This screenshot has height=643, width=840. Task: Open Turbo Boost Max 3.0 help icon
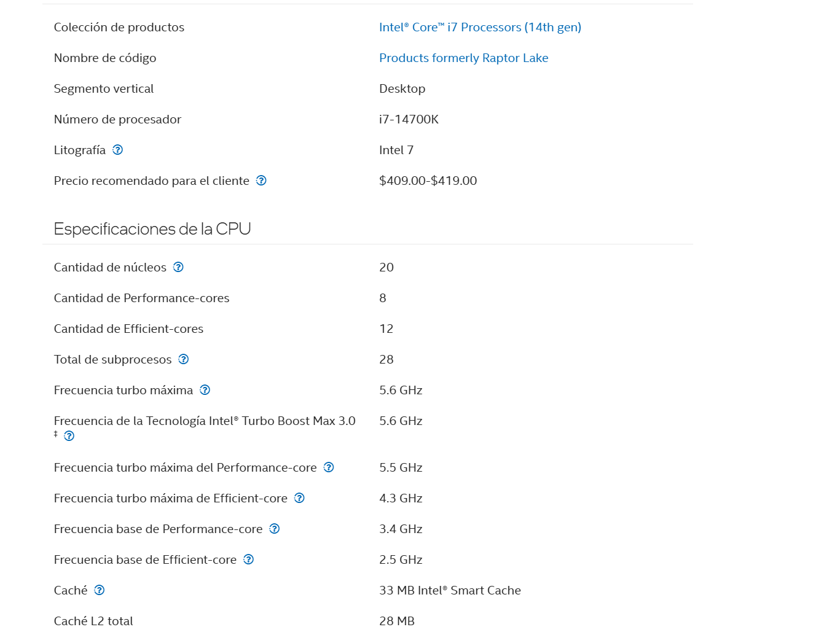point(69,436)
